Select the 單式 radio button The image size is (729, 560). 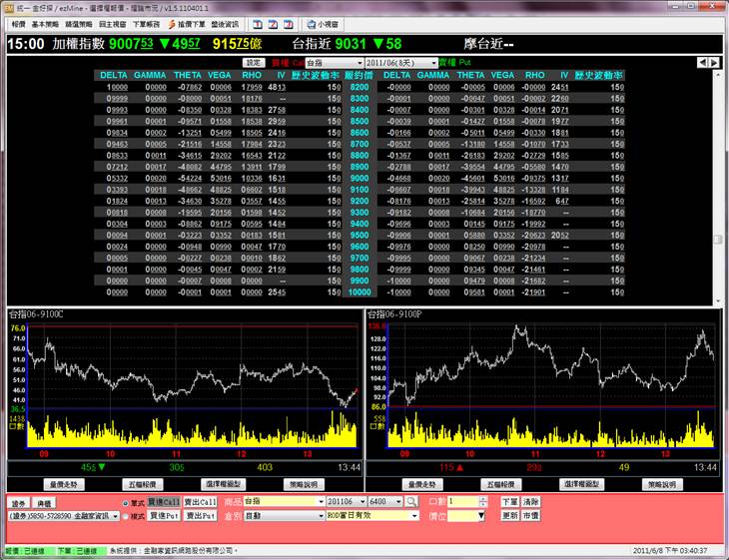[x=126, y=501]
